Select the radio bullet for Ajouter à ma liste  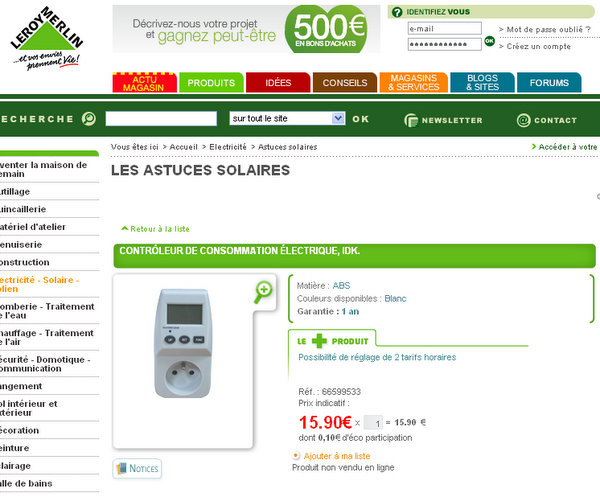(x=296, y=456)
